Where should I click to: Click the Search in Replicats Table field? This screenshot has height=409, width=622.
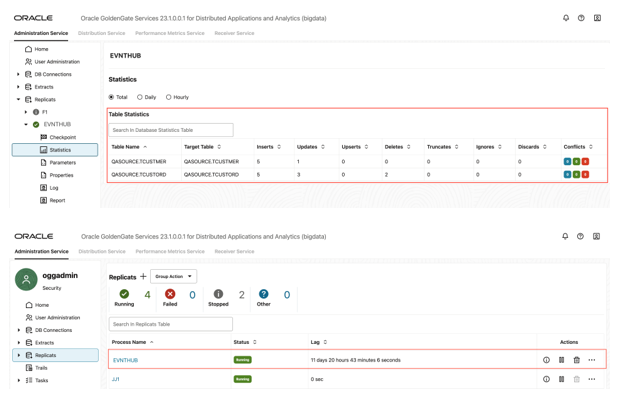[x=171, y=324]
